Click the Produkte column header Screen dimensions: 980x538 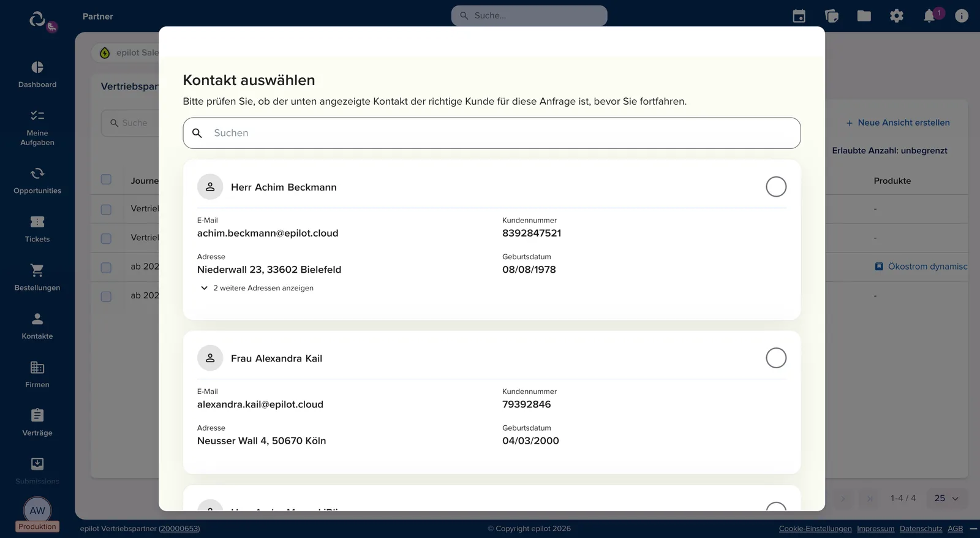pos(892,181)
